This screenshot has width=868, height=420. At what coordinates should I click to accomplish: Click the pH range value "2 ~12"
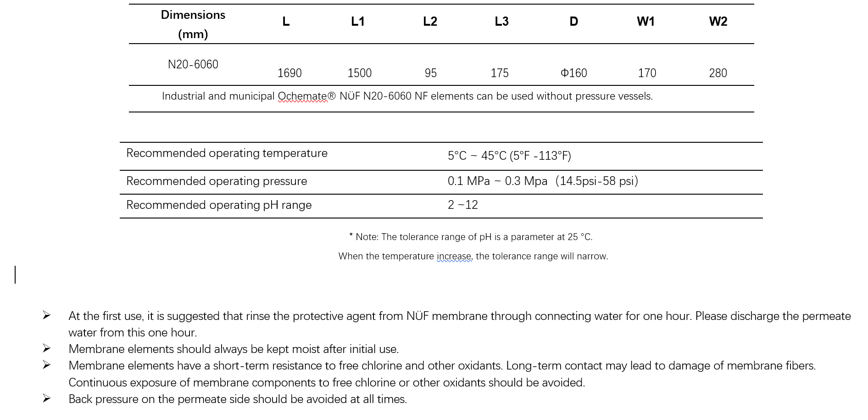click(462, 205)
